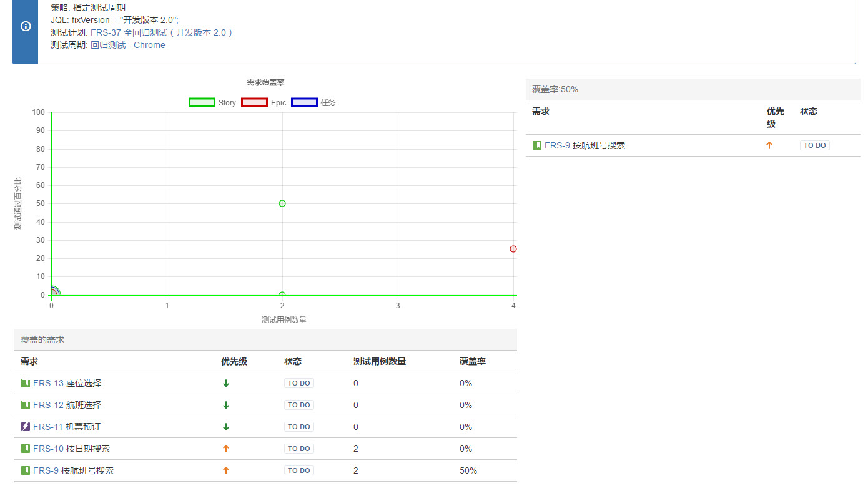868x486 pixels.
Task: Open the FRS-37 全回归测试 test plan link
Action: point(162,32)
